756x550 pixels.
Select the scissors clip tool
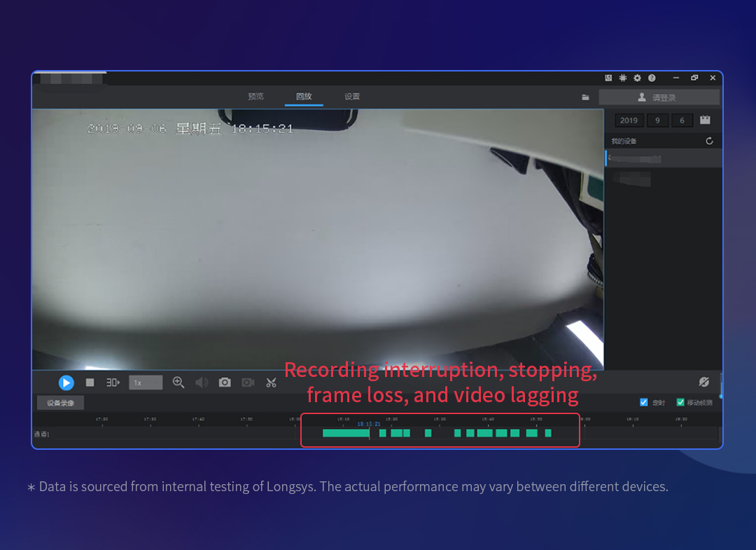click(271, 383)
